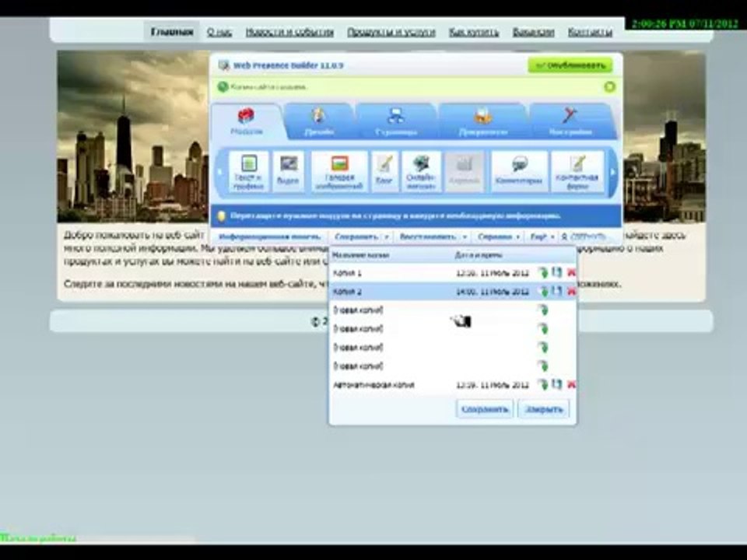This screenshot has width=747, height=560.
Task: Click green save arrow for Автоматическая копия
Action: (x=543, y=385)
